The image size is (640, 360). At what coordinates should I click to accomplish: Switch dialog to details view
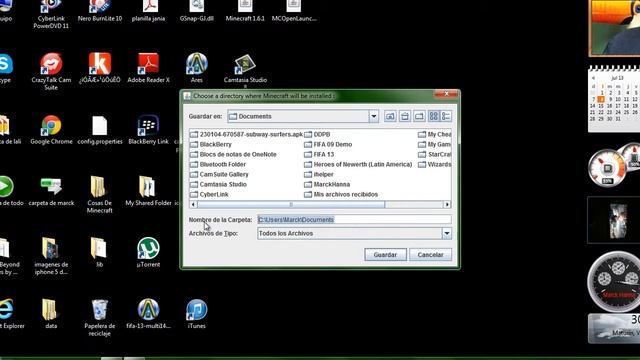pos(446,116)
